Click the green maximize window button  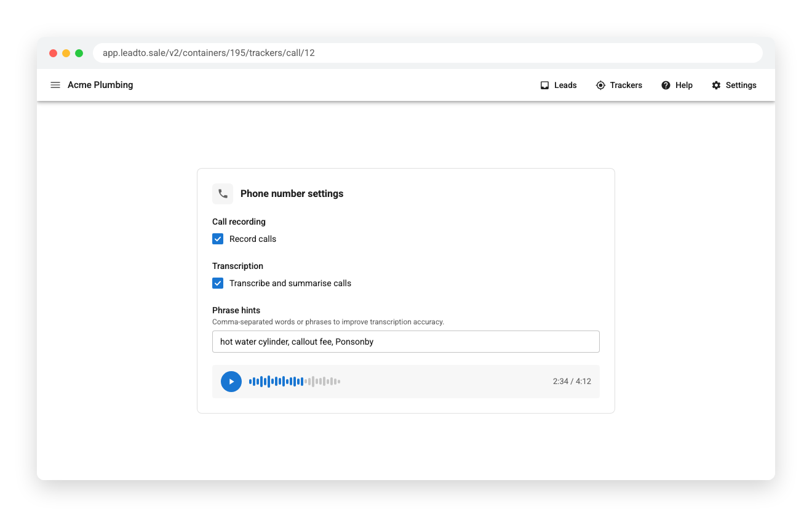(79, 54)
